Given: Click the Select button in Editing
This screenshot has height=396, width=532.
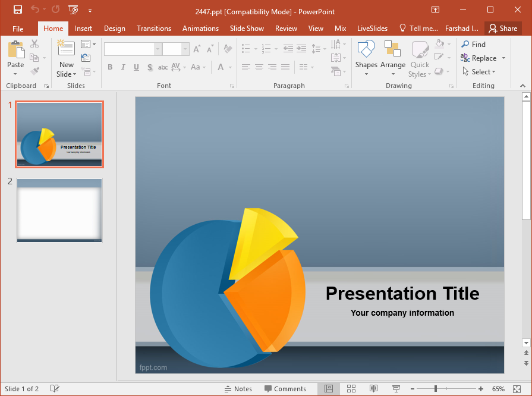Looking at the screenshot, I should (479, 71).
